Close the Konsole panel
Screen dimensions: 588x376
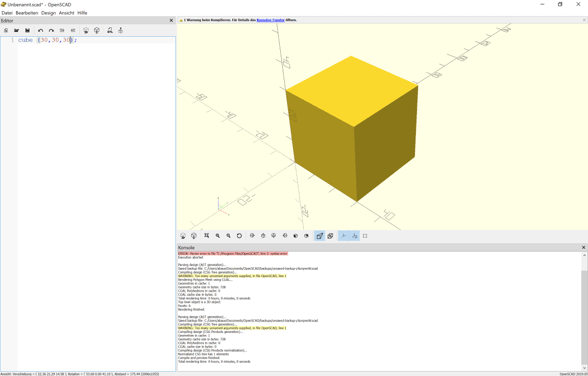point(584,248)
